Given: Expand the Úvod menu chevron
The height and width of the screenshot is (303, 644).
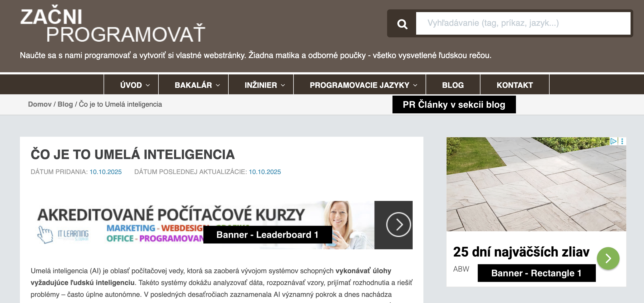Looking at the screenshot, I should 148,85.
